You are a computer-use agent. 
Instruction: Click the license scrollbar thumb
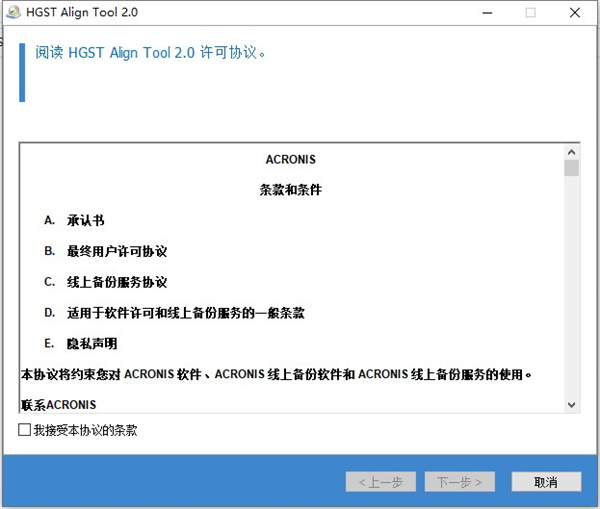coord(572,167)
